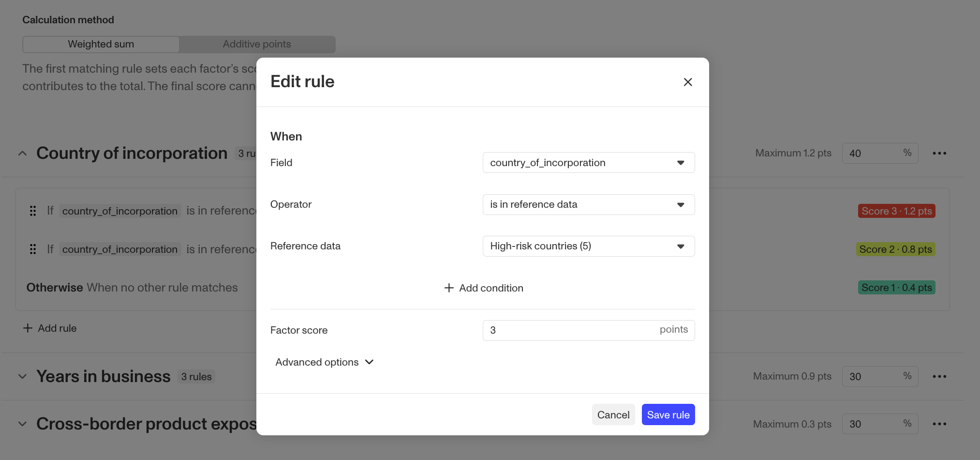
Task: Click Cross-border product exposure weight input
Action: [x=880, y=424]
